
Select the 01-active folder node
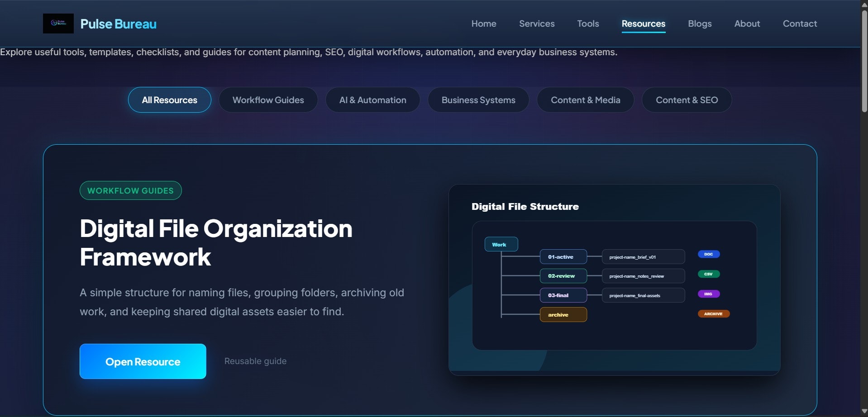pyautogui.click(x=563, y=256)
